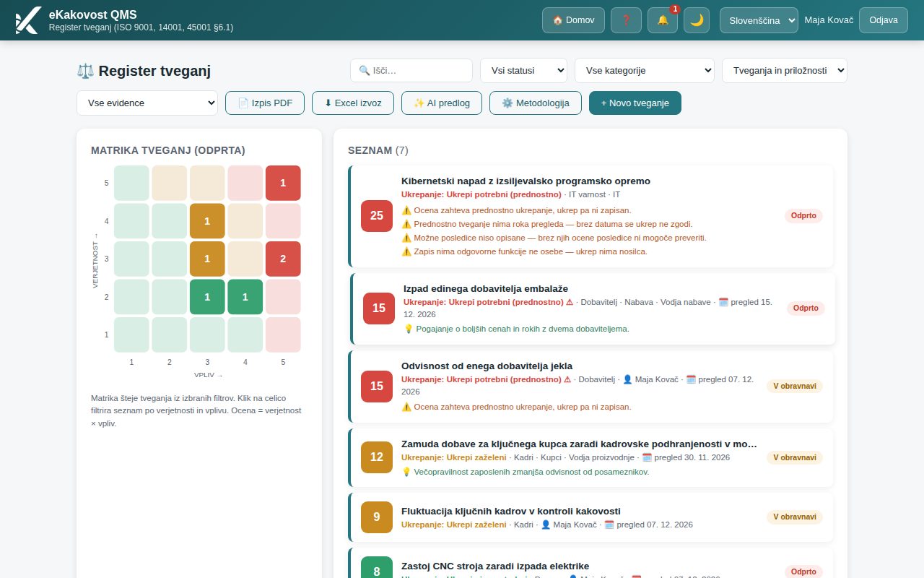
Task: Expand the Tveganja in priložnosti selector
Action: coord(785,70)
